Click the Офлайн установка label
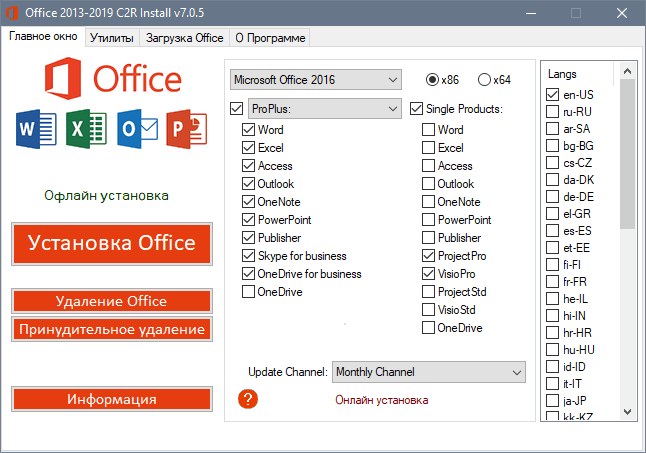Screen dimensions: 646x453 click(106, 195)
